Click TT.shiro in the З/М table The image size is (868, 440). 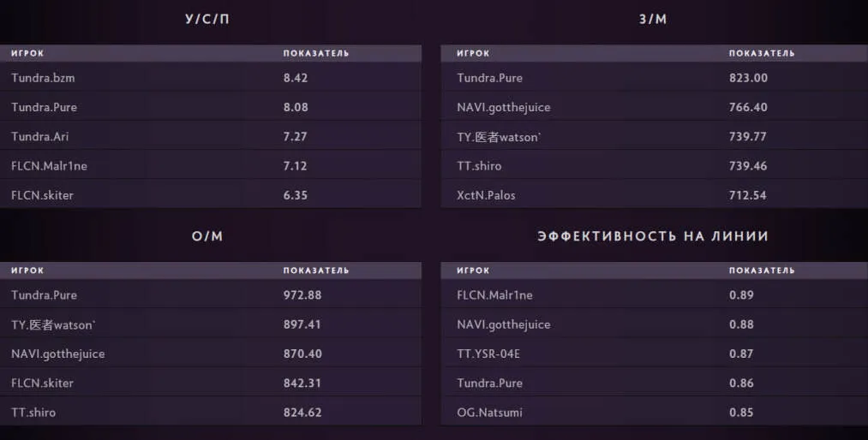coord(479,166)
